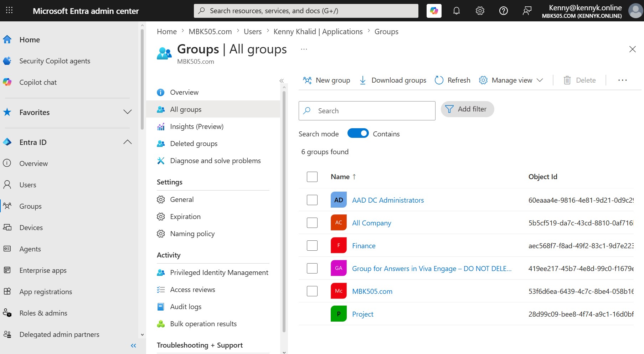This screenshot has height=354, width=644.
Task: Open the All Company group
Action: pos(371,223)
